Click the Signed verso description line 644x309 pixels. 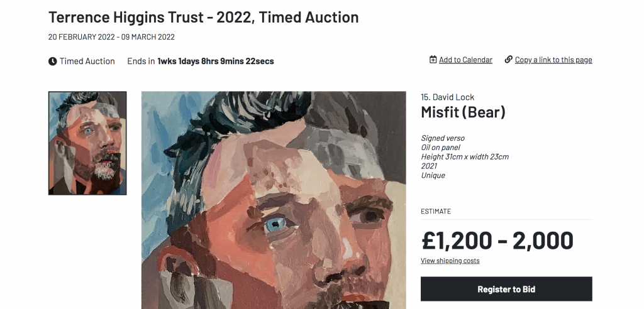pos(443,138)
